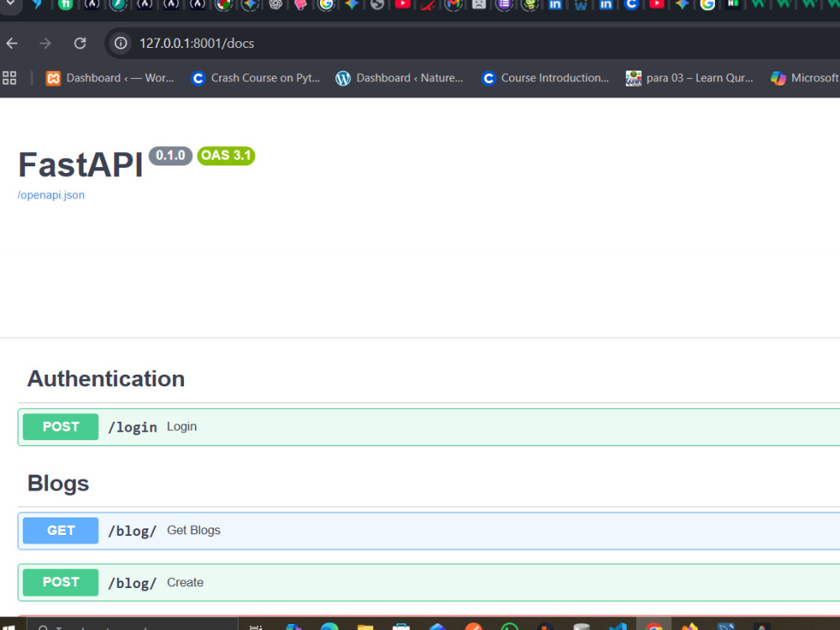Image resolution: width=840 pixels, height=630 pixels.
Task: Open the Windows taskbar search box
Action: (132, 625)
